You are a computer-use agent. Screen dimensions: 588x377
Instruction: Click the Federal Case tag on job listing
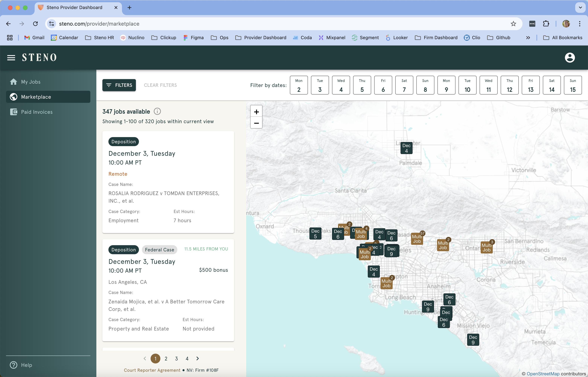click(x=159, y=249)
